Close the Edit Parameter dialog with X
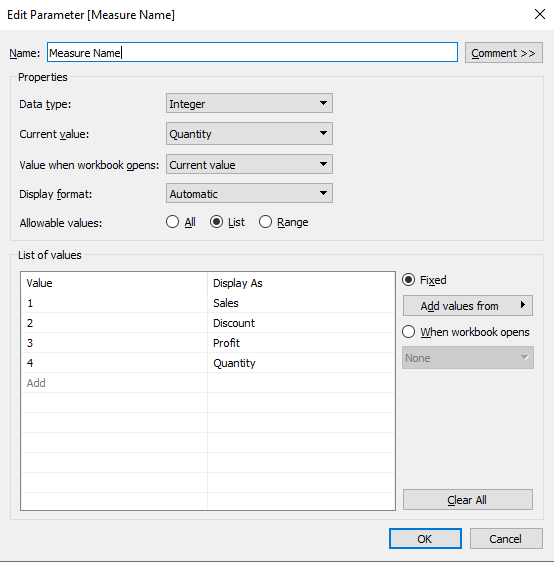 (540, 14)
